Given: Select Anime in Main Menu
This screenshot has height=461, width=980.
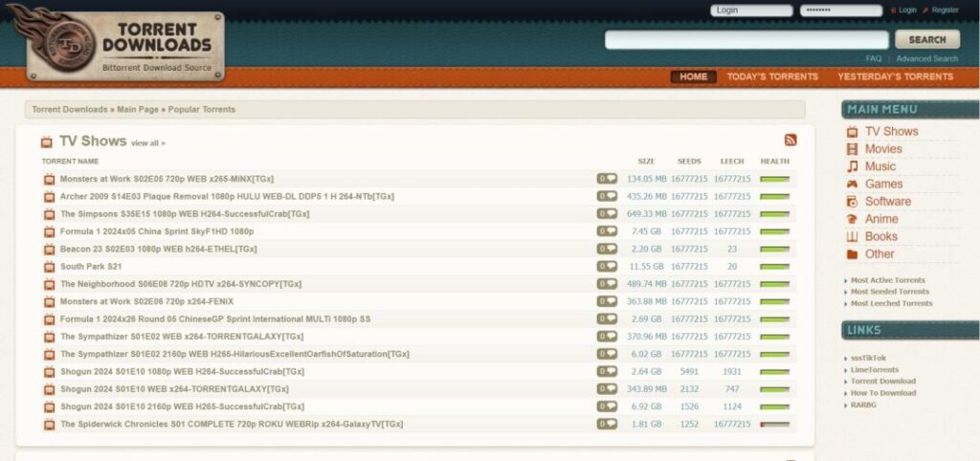Looking at the screenshot, I should [881, 219].
